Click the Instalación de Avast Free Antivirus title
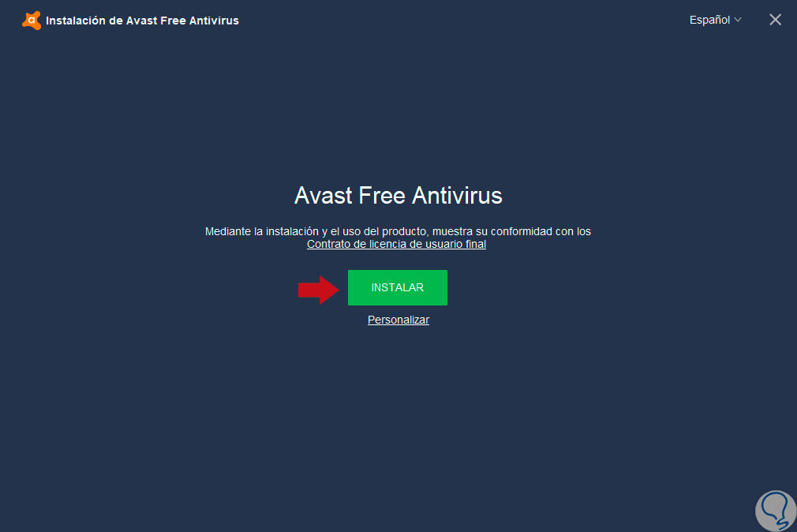 (142, 21)
